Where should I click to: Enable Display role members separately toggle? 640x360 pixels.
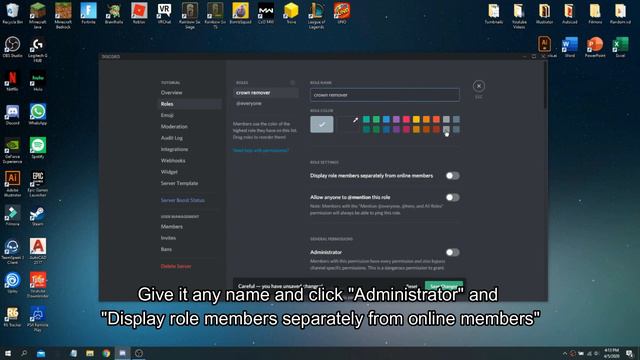452,176
